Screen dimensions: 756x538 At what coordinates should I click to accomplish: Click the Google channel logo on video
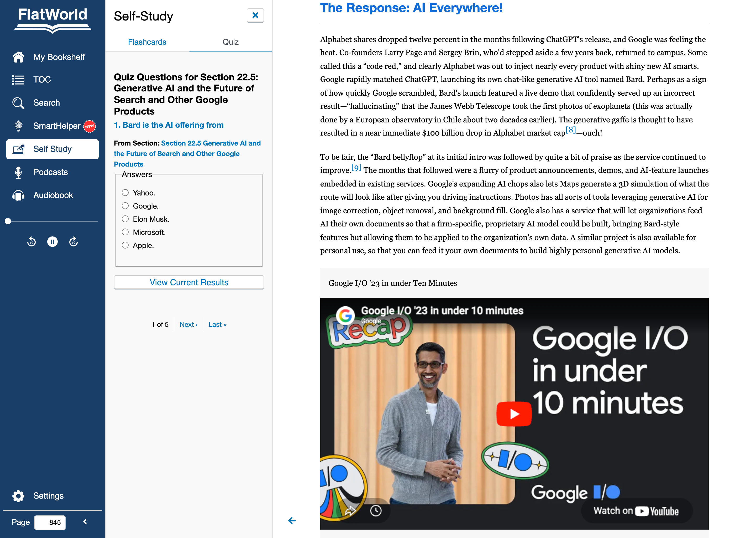pyautogui.click(x=345, y=315)
